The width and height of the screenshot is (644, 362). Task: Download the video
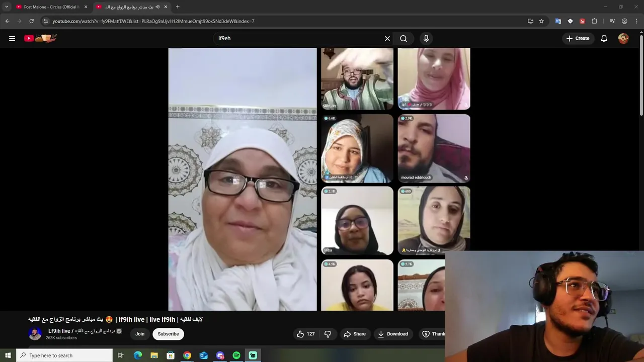coord(392,334)
